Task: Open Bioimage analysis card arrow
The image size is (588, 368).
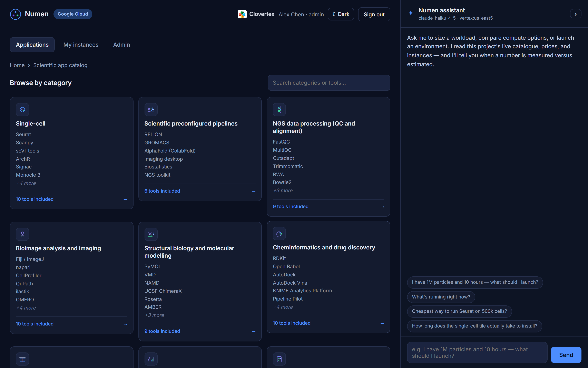Action: [125, 324]
